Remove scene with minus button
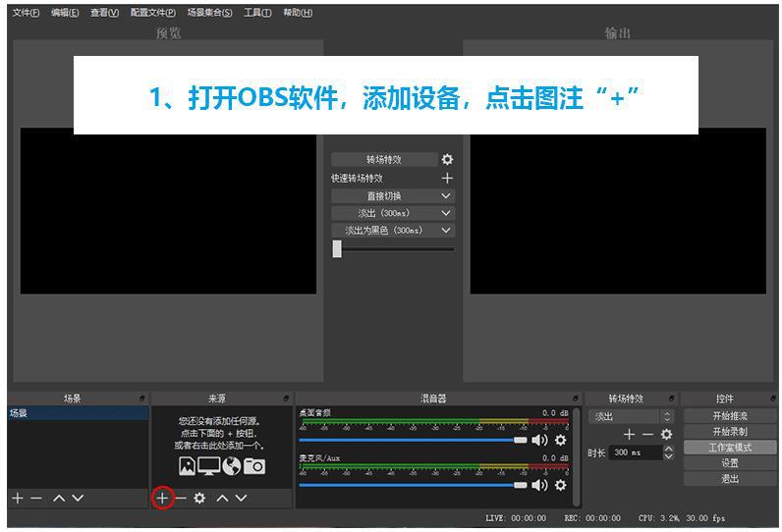This screenshot has height=532, width=782. [36, 498]
